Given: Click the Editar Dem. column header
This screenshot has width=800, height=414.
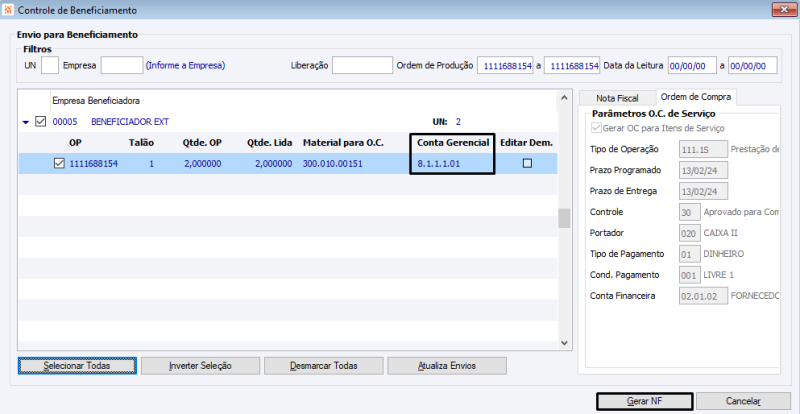Looking at the screenshot, I should pos(526,143).
